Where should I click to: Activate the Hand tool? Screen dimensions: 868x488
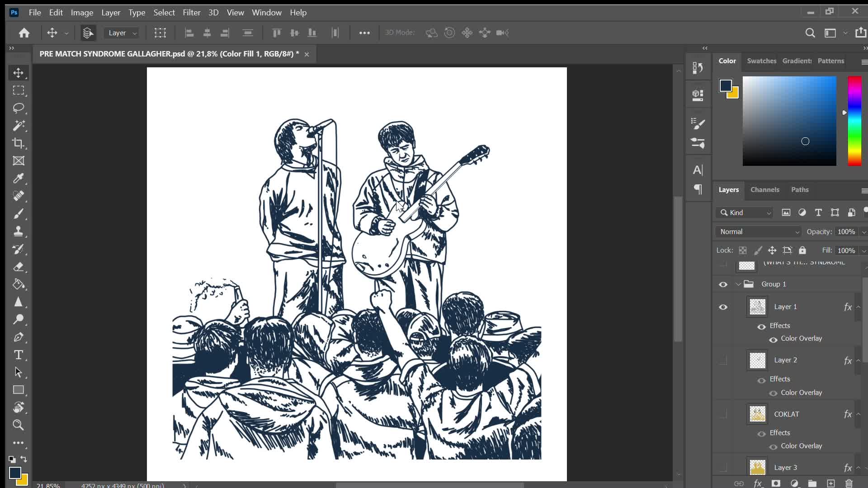[19, 408]
